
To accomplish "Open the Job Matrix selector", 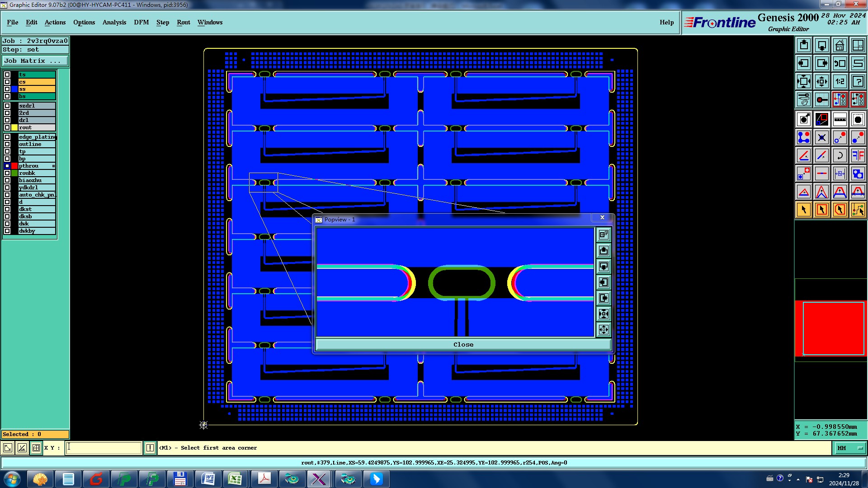I will pos(35,61).
